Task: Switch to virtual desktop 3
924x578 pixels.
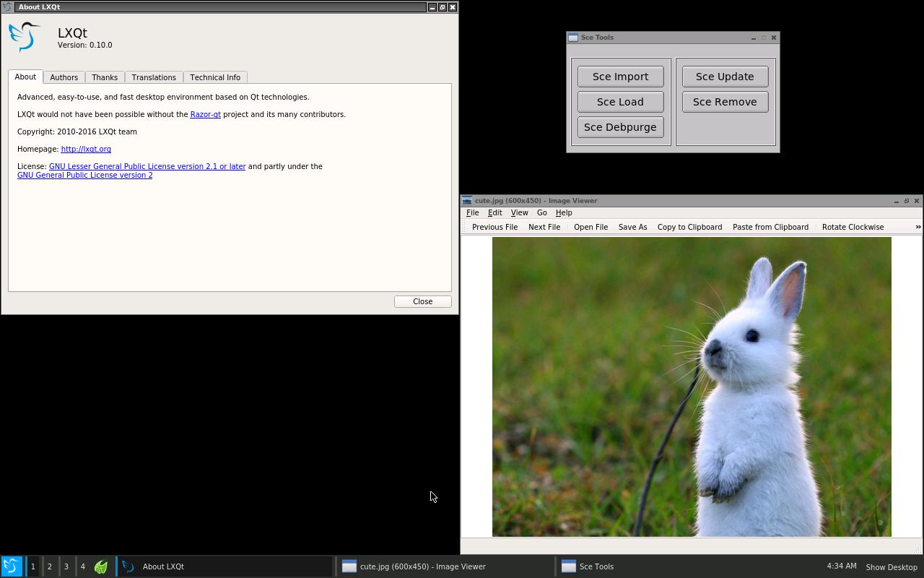Action: click(x=66, y=566)
